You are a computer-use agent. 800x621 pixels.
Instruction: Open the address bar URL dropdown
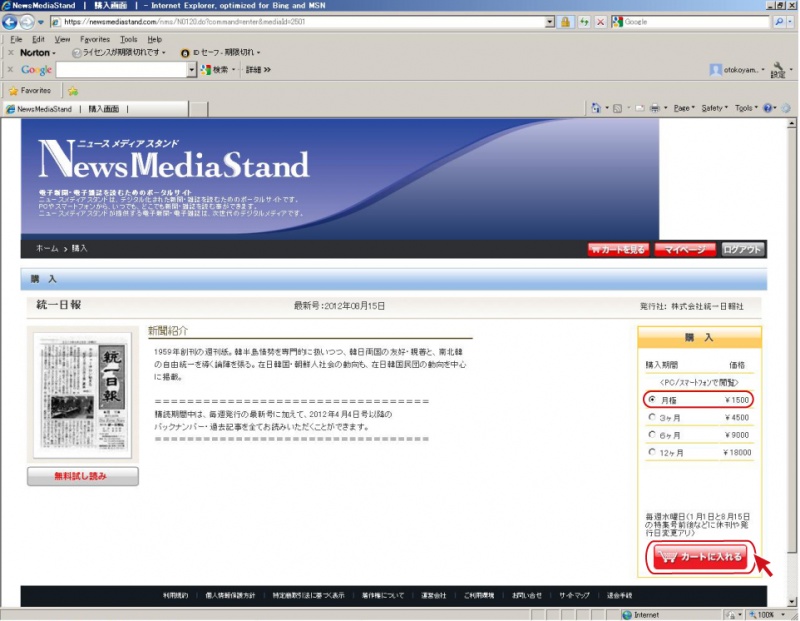549,22
